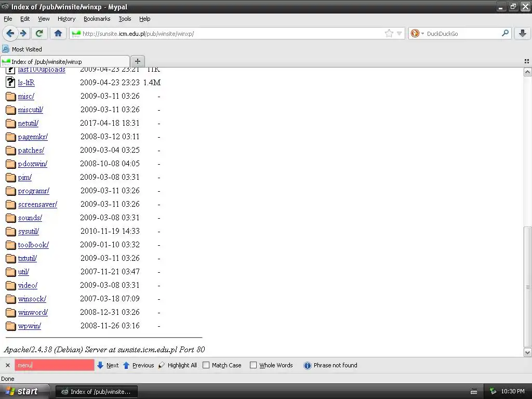
Task: Open the Help menu
Action: pos(144,19)
